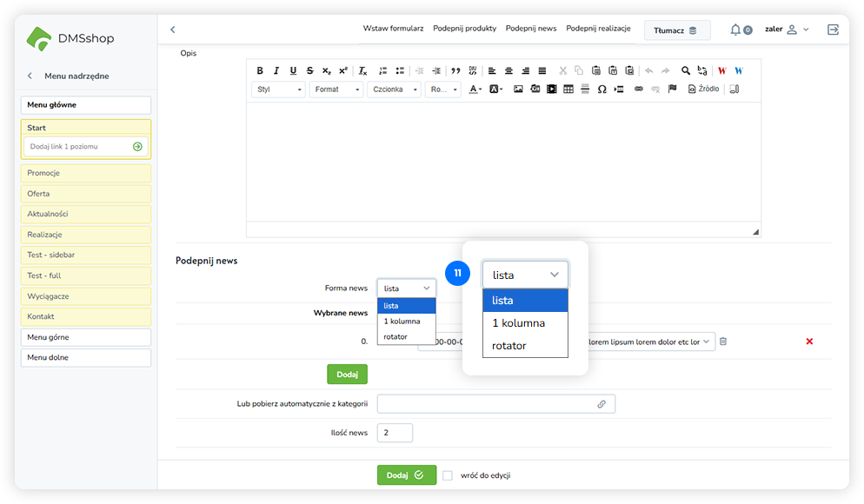Remove news row with red X
This screenshot has width=864, height=504.
(x=809, y=342)
